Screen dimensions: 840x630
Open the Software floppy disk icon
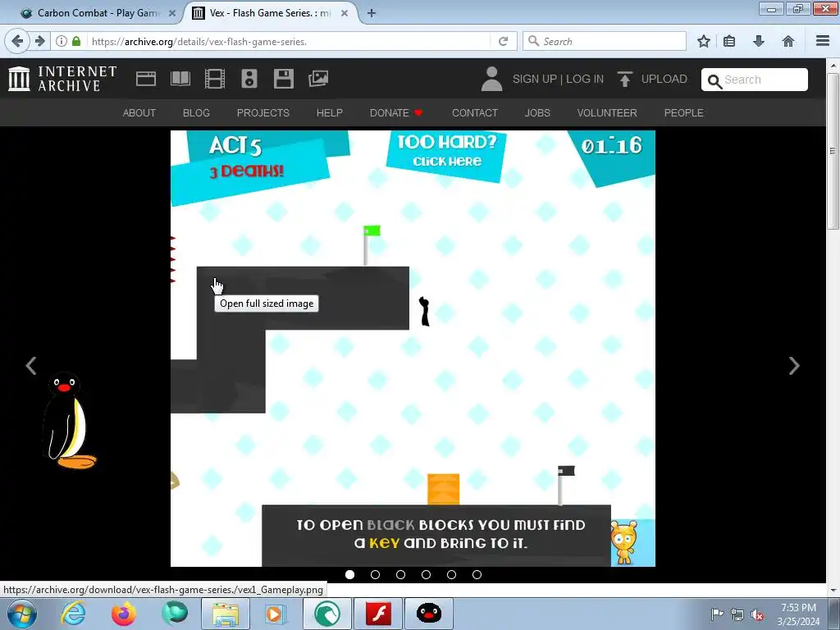(x=283, y=79)
